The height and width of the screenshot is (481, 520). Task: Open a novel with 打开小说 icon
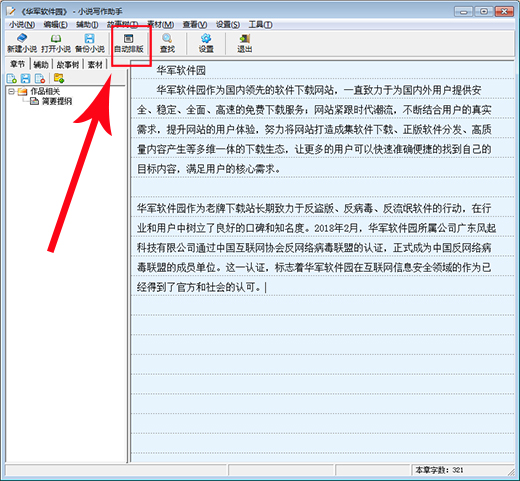(56, 43)
